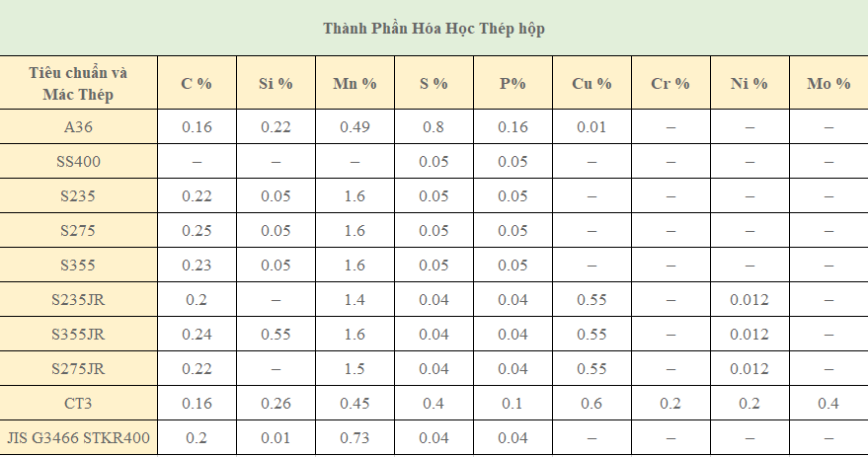Click the CT3 steel grade cell
Viewport: 868px width, 457px height.
[x=79, y=404]
